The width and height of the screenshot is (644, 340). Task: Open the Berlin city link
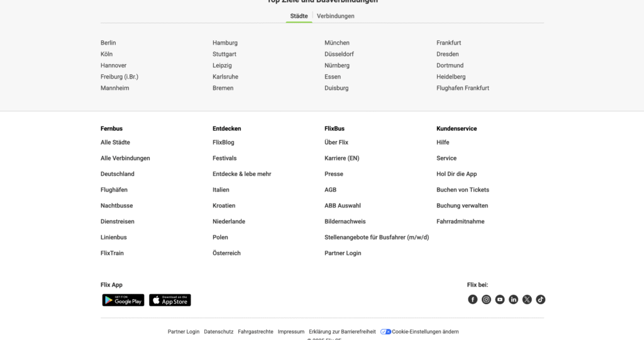108,43
